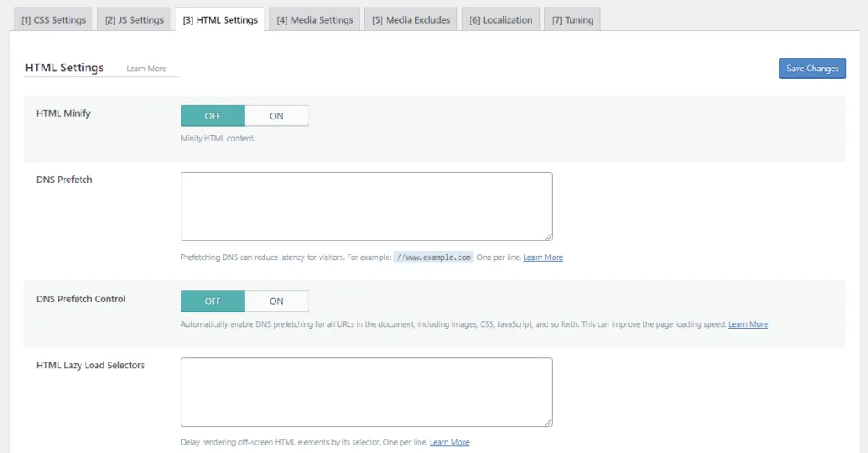Go to the Media Settings tab
This screenshot has width=868, height=453.
click(314, 19)
